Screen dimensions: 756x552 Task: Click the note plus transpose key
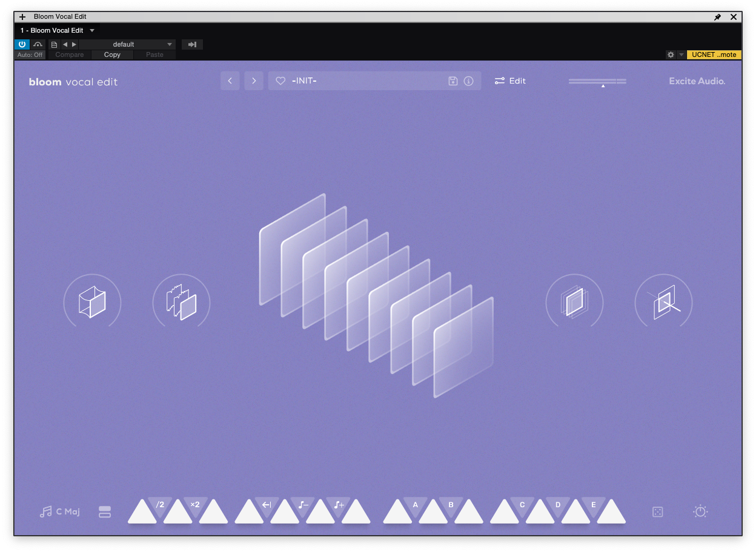click(339, 505)
